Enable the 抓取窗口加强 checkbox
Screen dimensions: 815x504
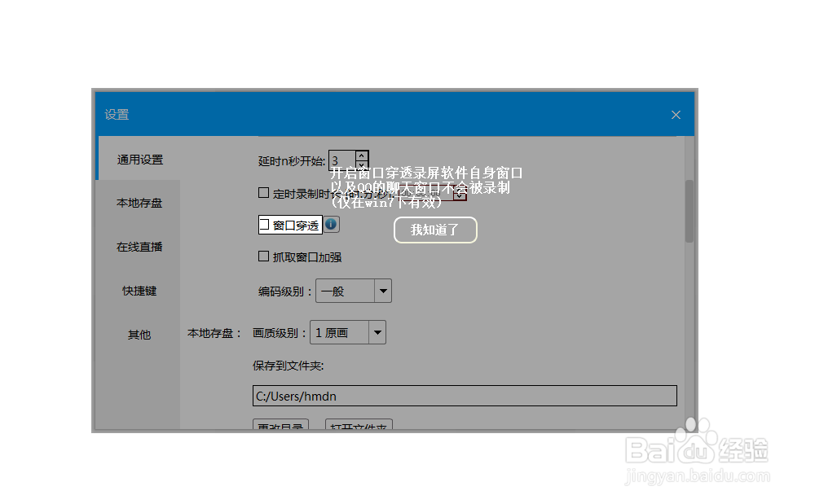coord(263,256)
